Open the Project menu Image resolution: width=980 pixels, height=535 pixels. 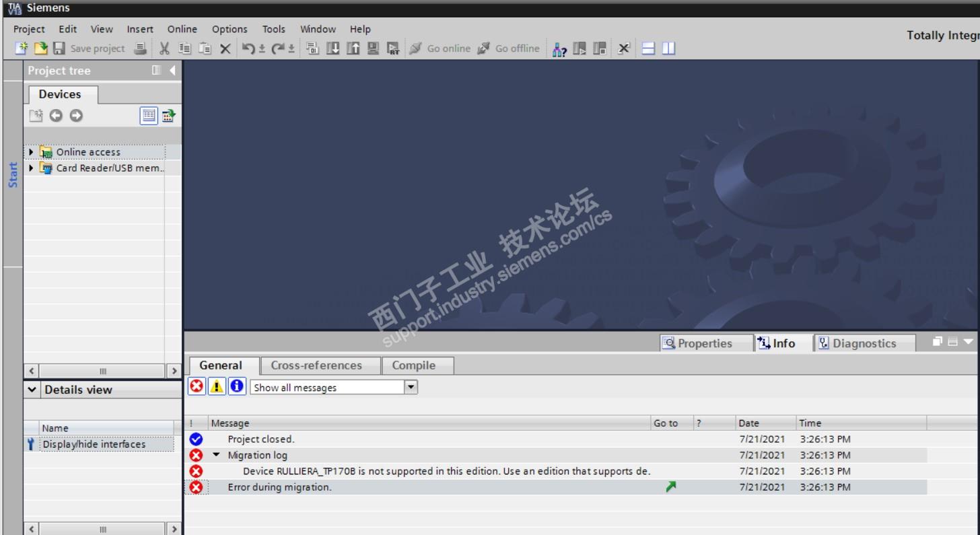(29, 29)
